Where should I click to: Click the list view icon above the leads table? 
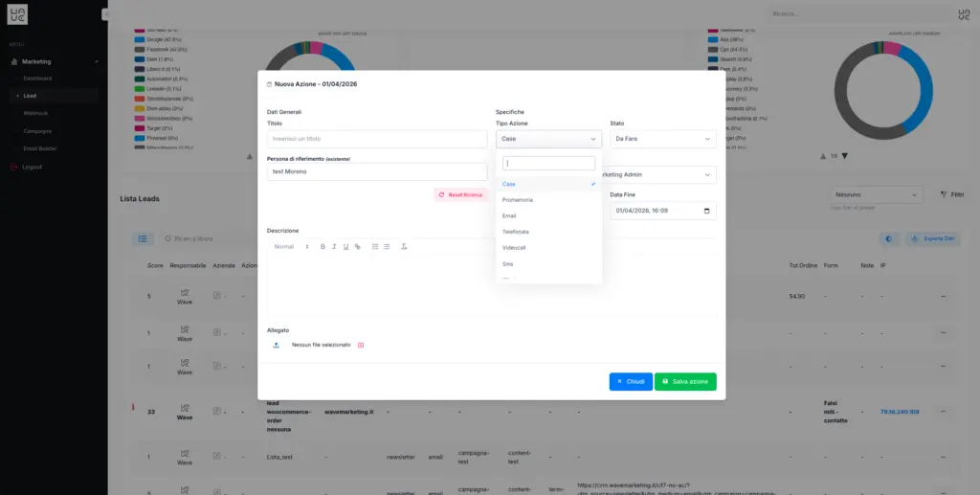pyautogui.click(x=143, y=238)
